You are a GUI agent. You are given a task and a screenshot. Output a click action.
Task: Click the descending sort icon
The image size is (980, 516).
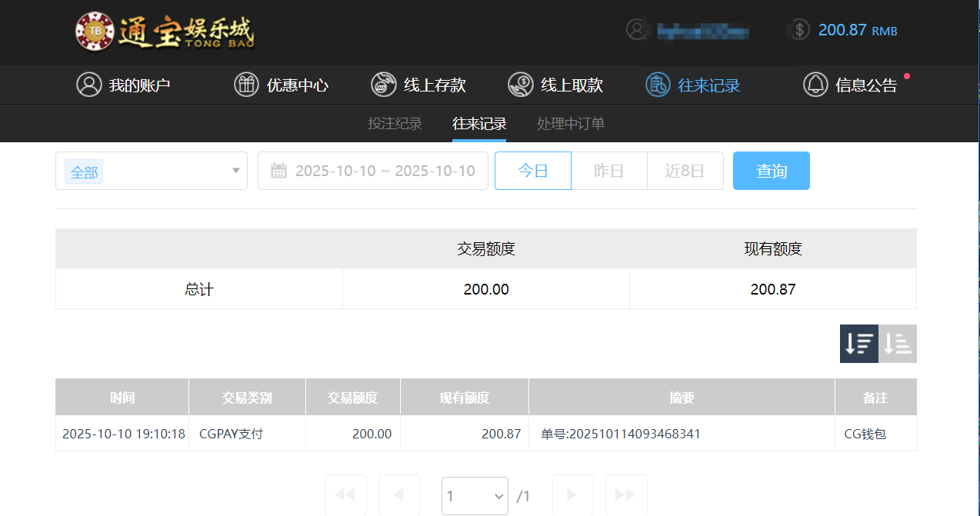pos(858,343)
